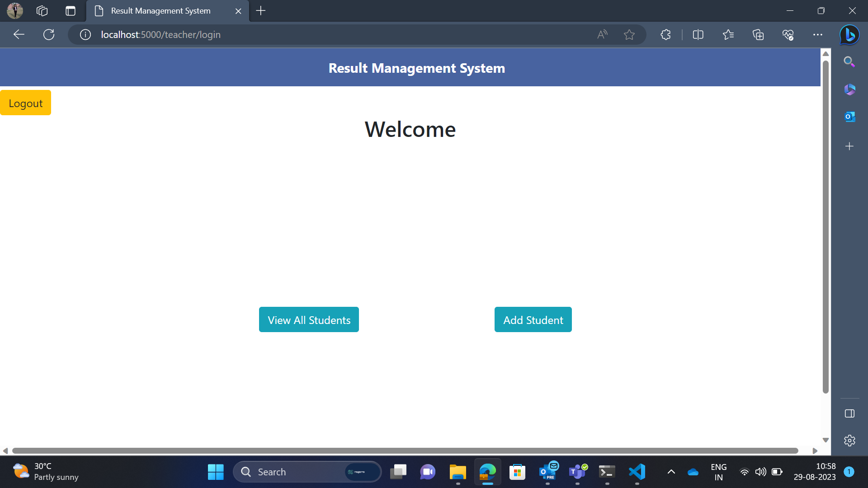Image resolution: width=868 pixels, height=488 pixels.
Task: Open Outlook icon in Edge sidebar
Action: (849, 117)
